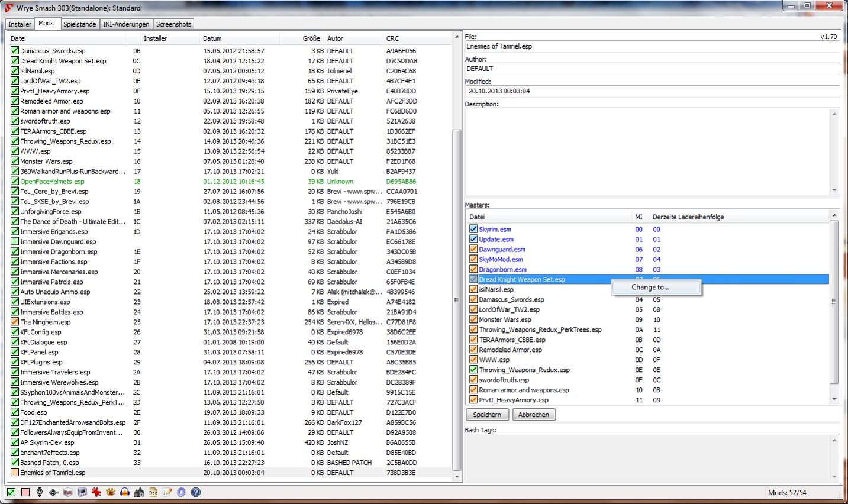Open Audacity via the headphones icon
The image size is (848, 504).
point(125,492)
